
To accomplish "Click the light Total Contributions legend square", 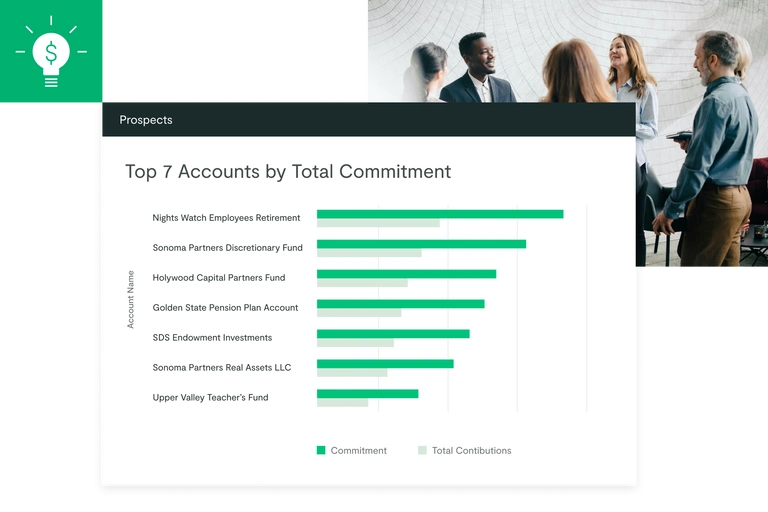I will 422,450.
